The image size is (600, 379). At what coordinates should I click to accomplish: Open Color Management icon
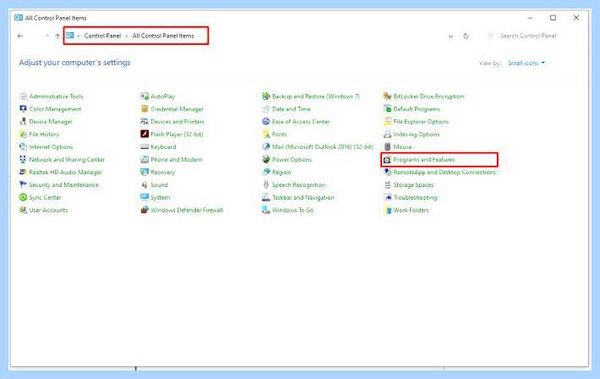click(x=23, y=109)
